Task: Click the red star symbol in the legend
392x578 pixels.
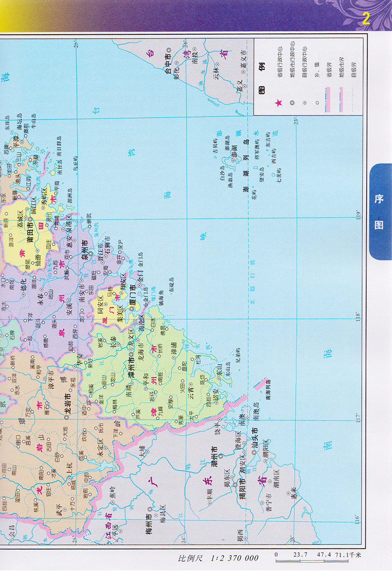Action: (x=278, y=103)
